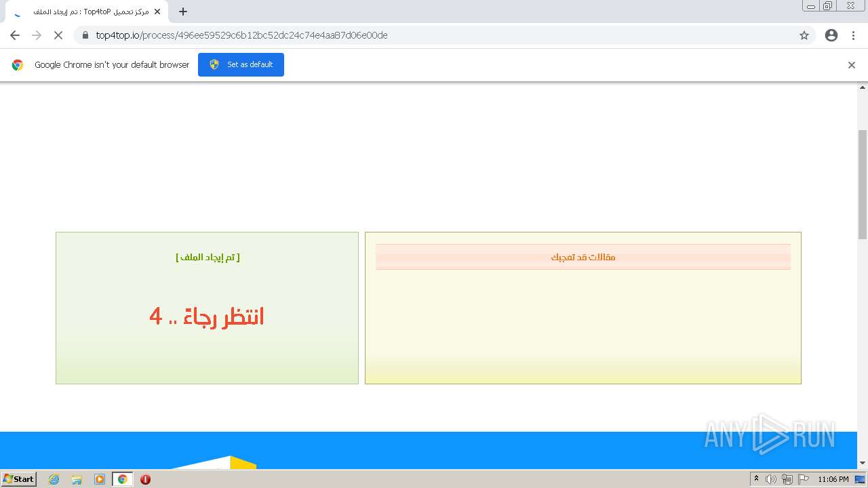868x488 pixels.
Task: Go back to previous page
Action: point(15,35)
